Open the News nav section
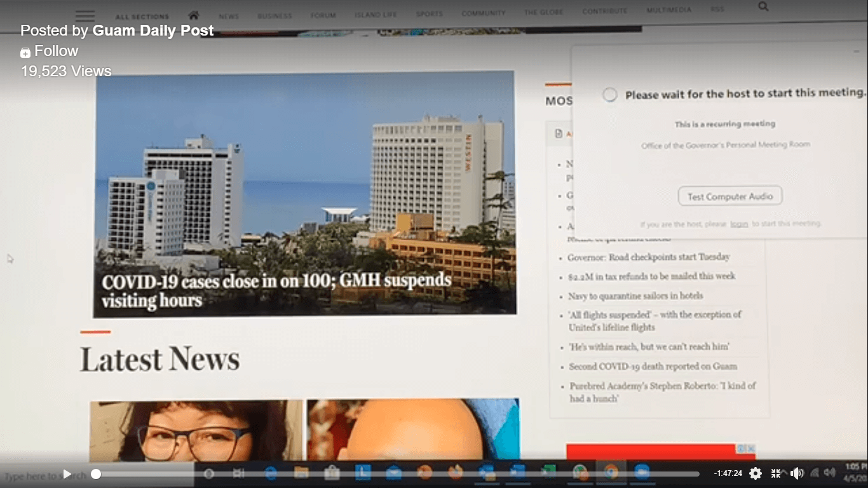This screenshot has width=868, height=488. [229, 15]
